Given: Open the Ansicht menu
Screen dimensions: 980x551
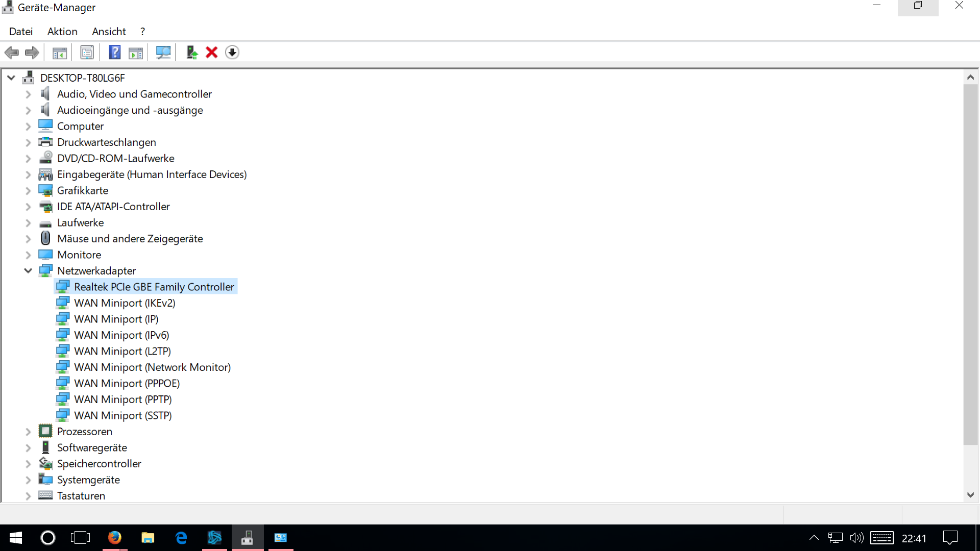Looking at the screenshot, I should click(x=109, y=32).
